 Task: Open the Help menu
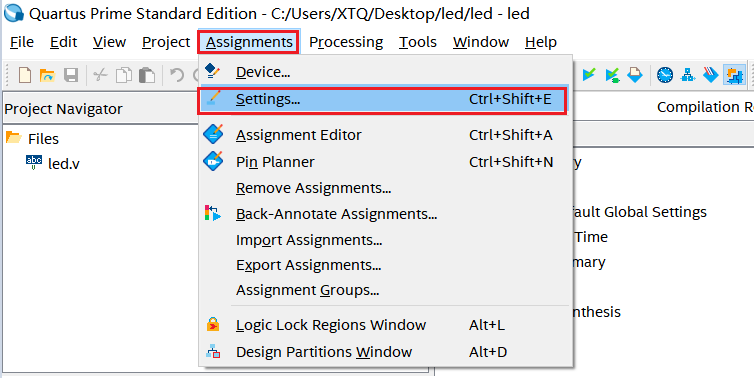540,42
